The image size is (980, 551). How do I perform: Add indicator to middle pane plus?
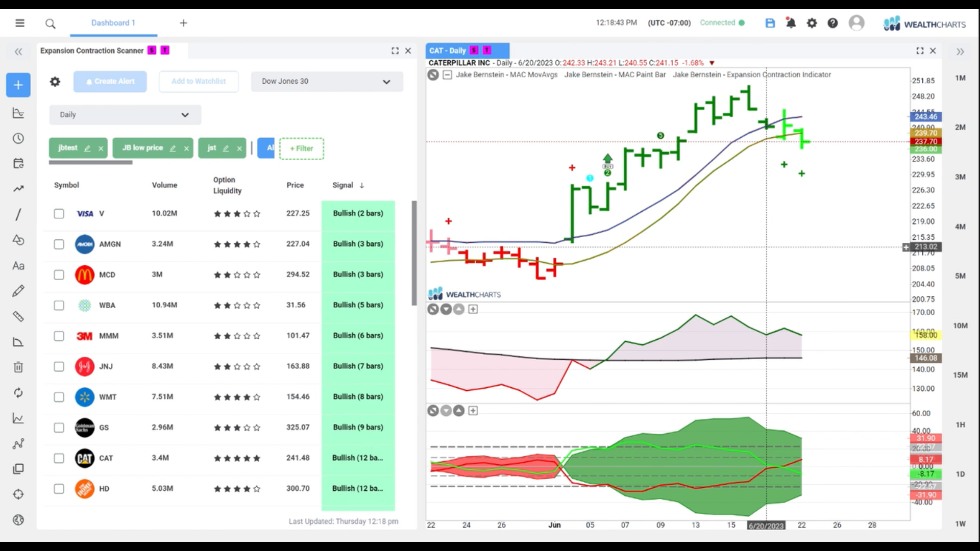473,309
